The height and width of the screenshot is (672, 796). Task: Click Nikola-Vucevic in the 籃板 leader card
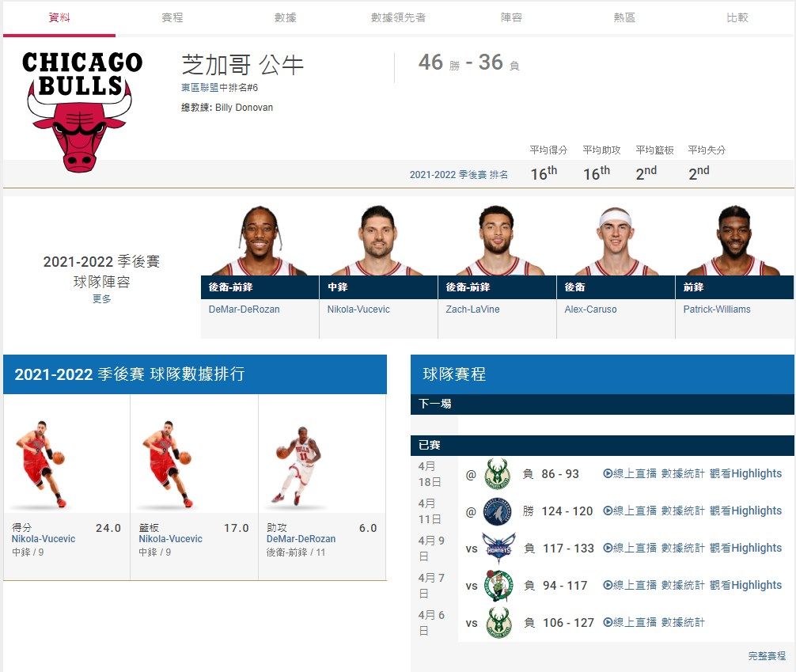pos(171,539)
